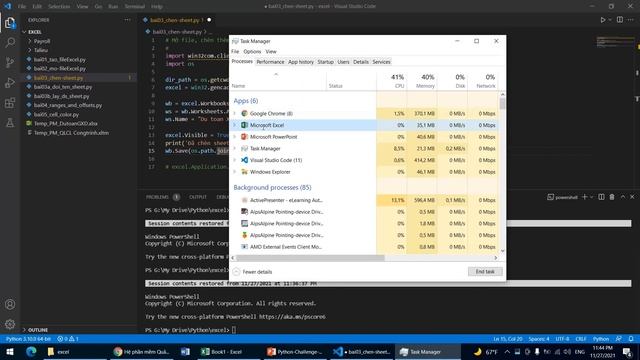Open Source Control view in VS Code
Image resolution: width=640 pixels, height=360 pixels.
[10, 62]
